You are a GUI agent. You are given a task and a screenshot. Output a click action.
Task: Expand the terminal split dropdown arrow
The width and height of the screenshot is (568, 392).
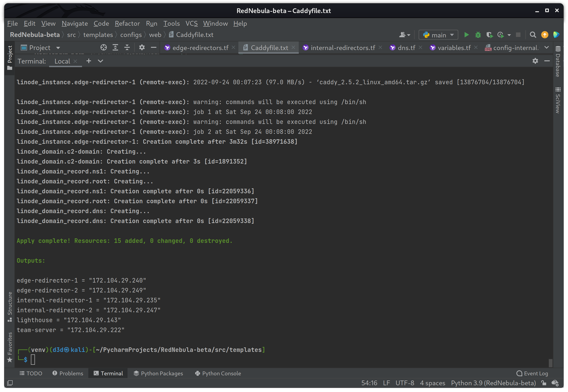[x=100, y=61]
